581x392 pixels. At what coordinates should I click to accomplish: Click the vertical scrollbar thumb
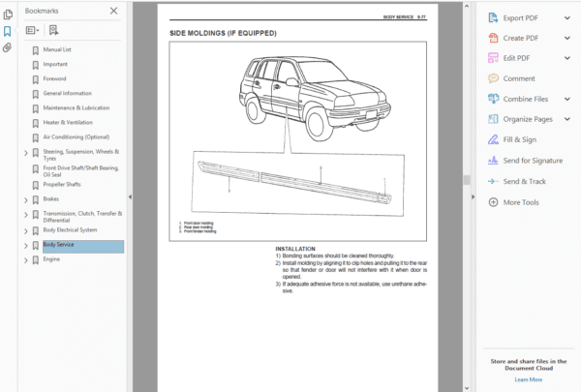click(x=467, y=180)
